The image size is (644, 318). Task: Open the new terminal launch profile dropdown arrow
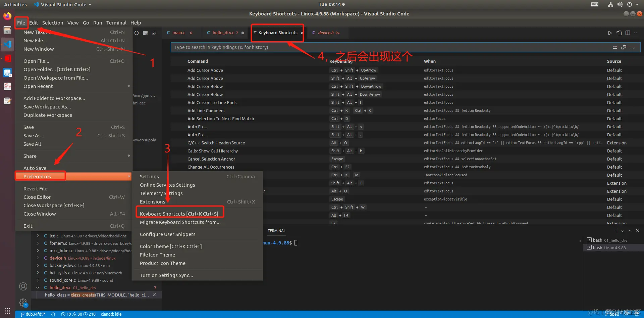click(x=623, y=231)
